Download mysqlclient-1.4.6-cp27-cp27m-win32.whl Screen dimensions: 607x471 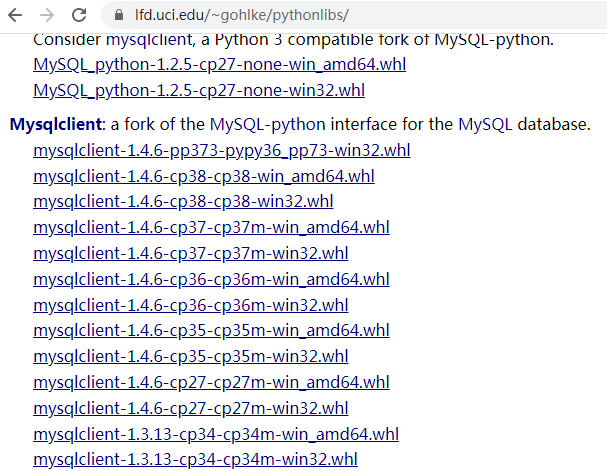[191, 408]
